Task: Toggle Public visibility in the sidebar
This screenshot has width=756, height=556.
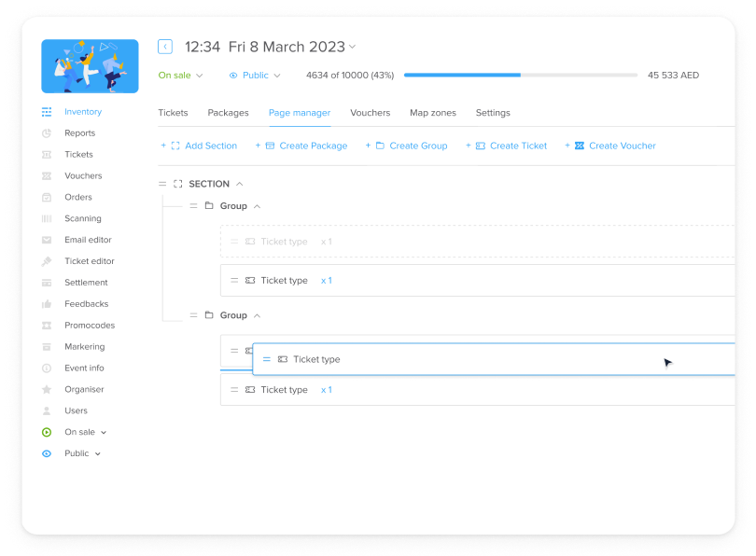Action: pyautogui.click(x=75, y=453)
